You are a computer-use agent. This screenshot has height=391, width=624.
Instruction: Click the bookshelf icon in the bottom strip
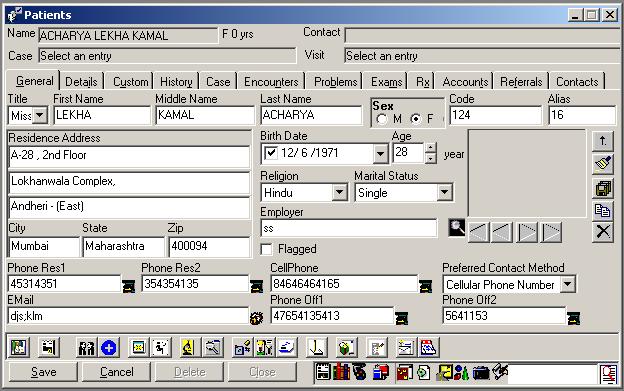click(x=341, y=372)
